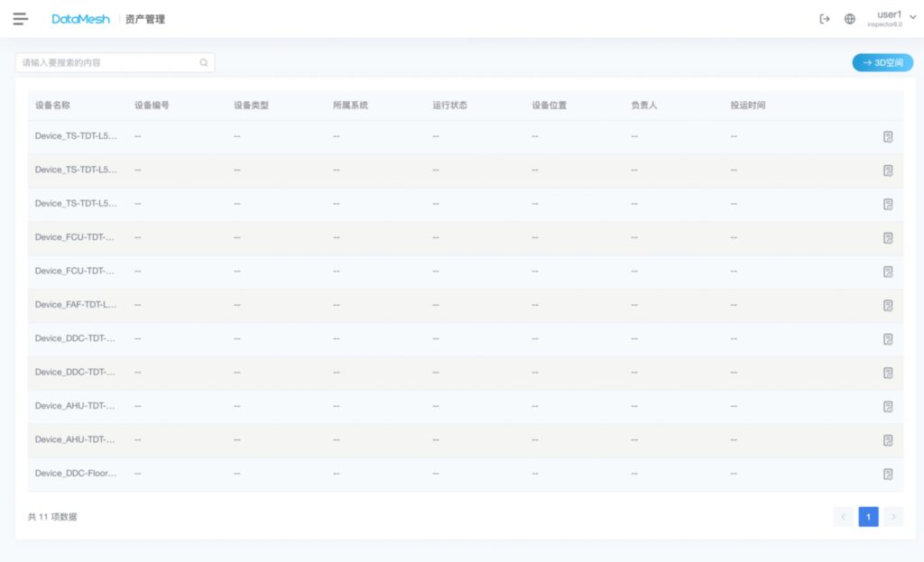Click the 运行状态 column header

coord(449,106)
